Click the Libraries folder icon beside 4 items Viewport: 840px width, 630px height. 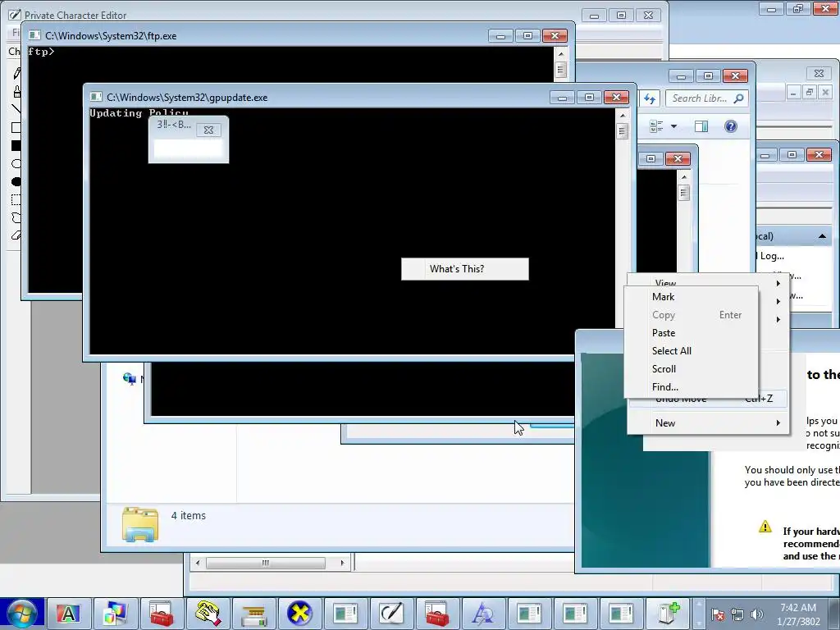pos(139,524)
